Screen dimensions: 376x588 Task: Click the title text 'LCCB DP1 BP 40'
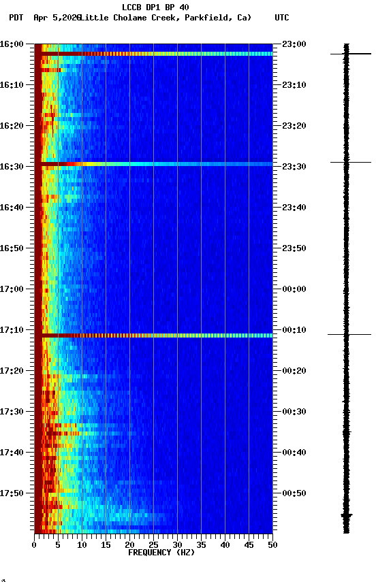point(155,7)
